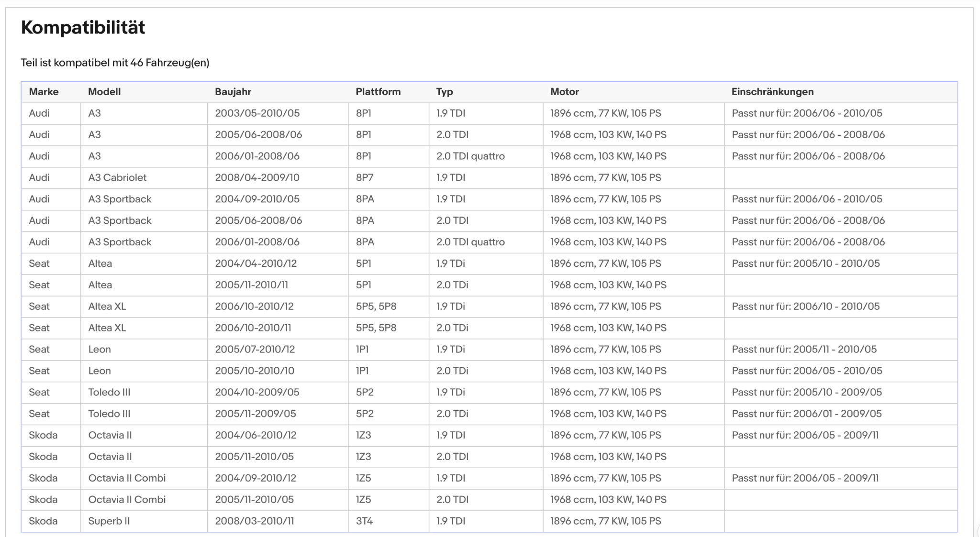Click the Plattform column header
980x537 pixels.
pyautogui.click(x=378, y=92)
